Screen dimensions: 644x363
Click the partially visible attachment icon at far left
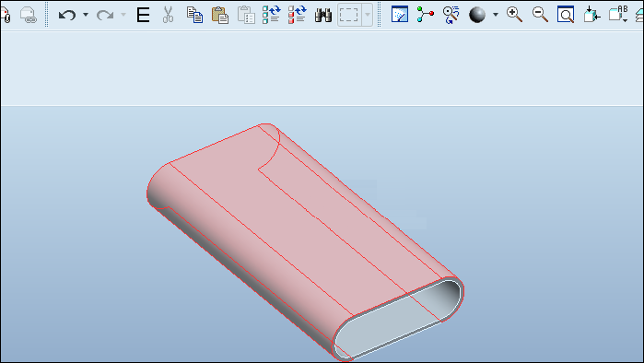click(5, 15)
